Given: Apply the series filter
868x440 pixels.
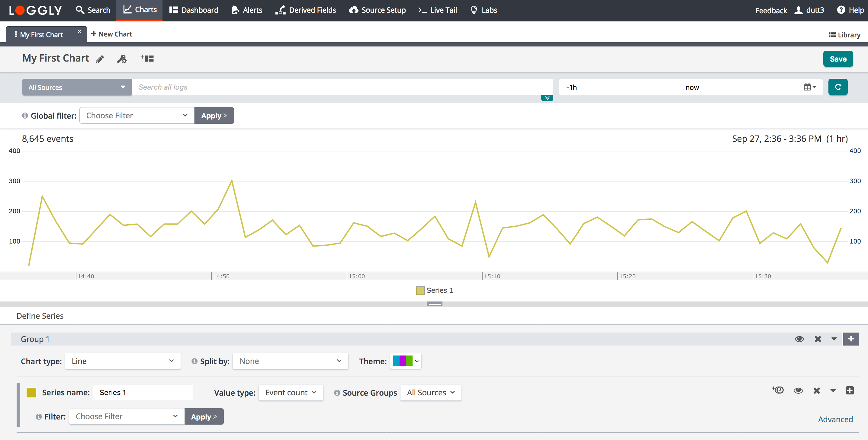Looking at the screenshot, I should (204, 416).
